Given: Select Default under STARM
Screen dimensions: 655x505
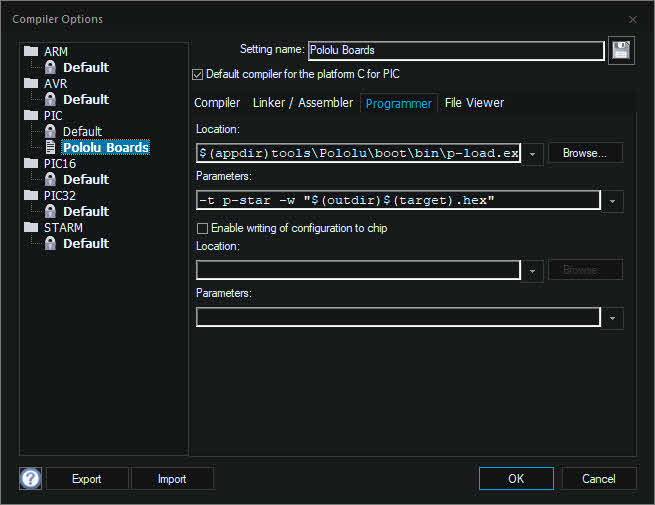Looking at the screenshot, I should pos(86,244).
